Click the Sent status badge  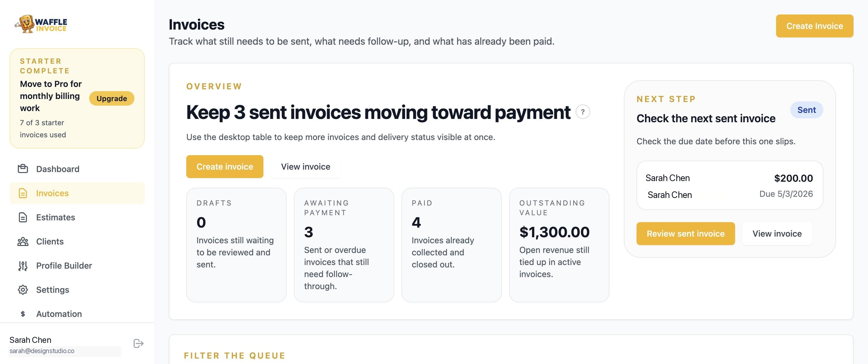(x=806, y=110)
